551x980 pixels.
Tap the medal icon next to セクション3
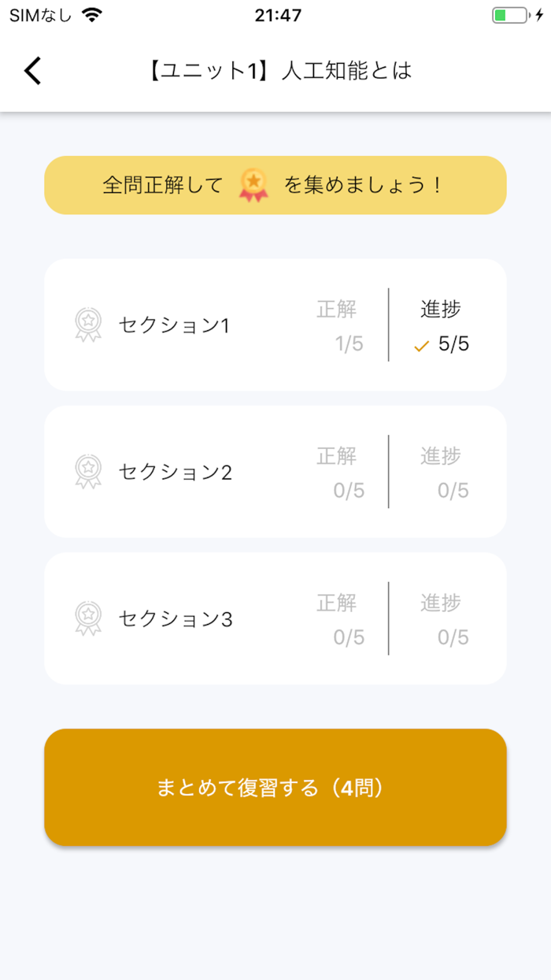coord(87,618)
